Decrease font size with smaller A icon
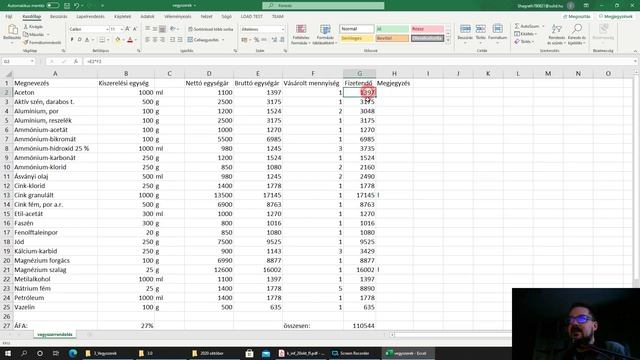640x360 pixels. pos(135,29)
